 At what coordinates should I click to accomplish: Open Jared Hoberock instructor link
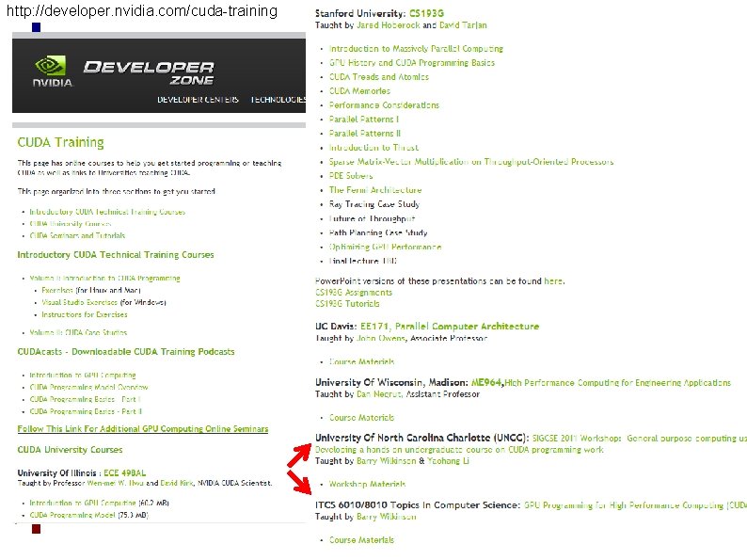point(389,24)
